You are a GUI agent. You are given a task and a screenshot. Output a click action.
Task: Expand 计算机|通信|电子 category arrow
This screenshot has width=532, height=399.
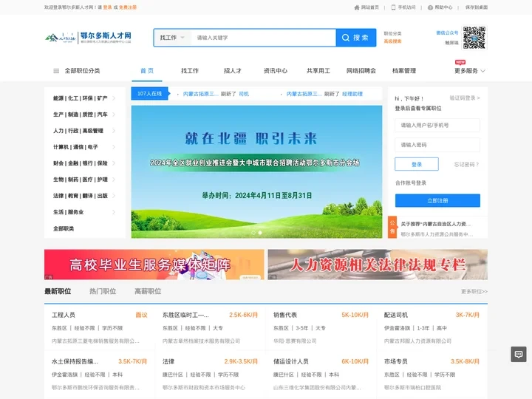pyautogui.click(x=114, y=147)
